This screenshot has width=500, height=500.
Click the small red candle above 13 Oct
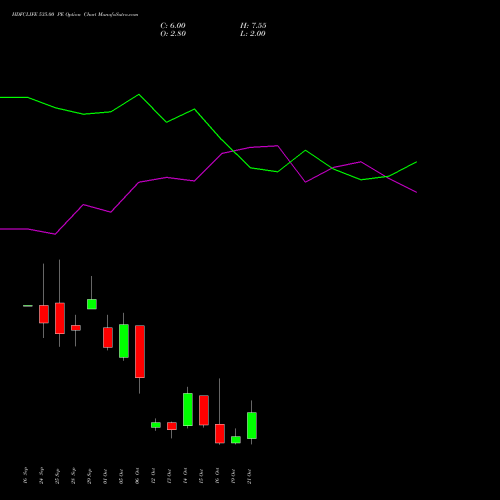click(x=172, y=426)
